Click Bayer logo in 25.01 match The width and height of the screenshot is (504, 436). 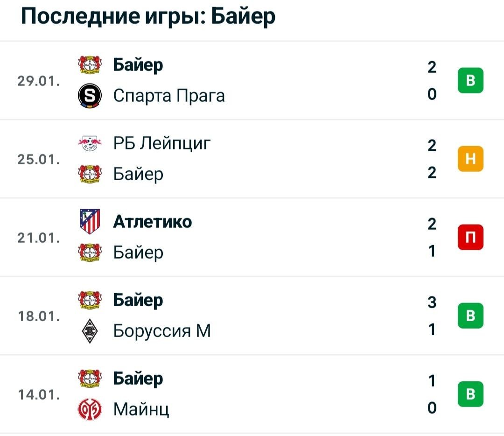pyautogui.click(x=90, y=174)
